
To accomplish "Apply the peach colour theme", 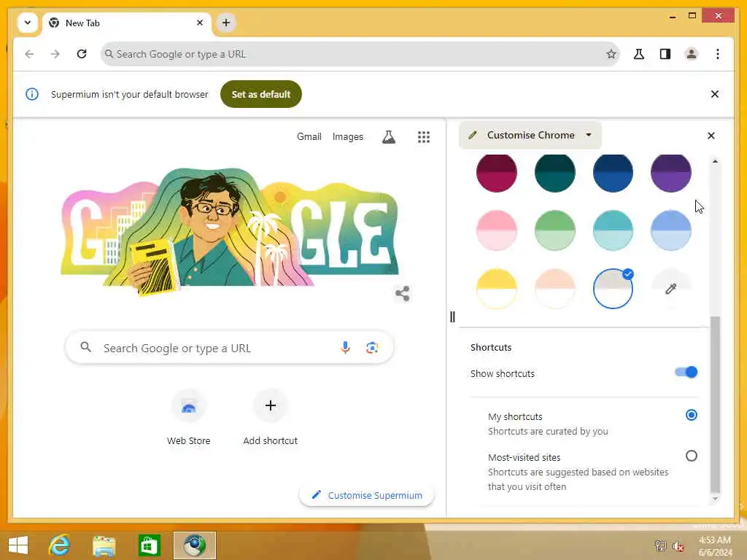I will (x=554, y=289).
